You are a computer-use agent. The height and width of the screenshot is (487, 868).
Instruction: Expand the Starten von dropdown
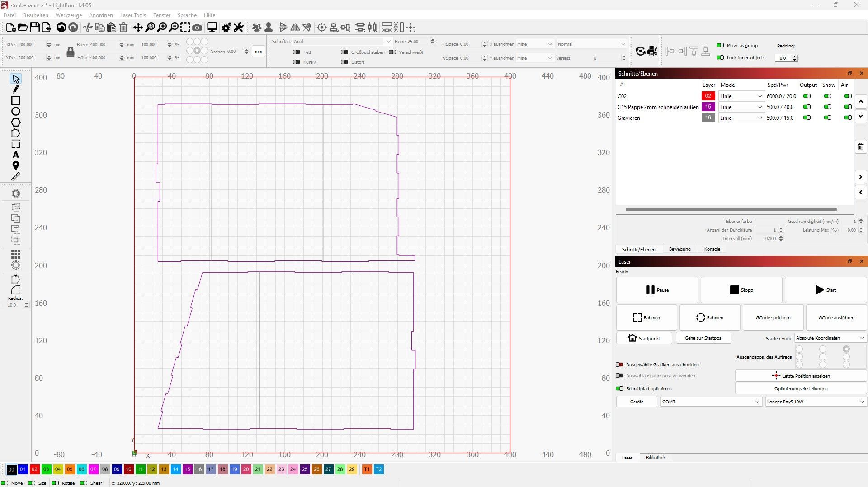(830, 338)
